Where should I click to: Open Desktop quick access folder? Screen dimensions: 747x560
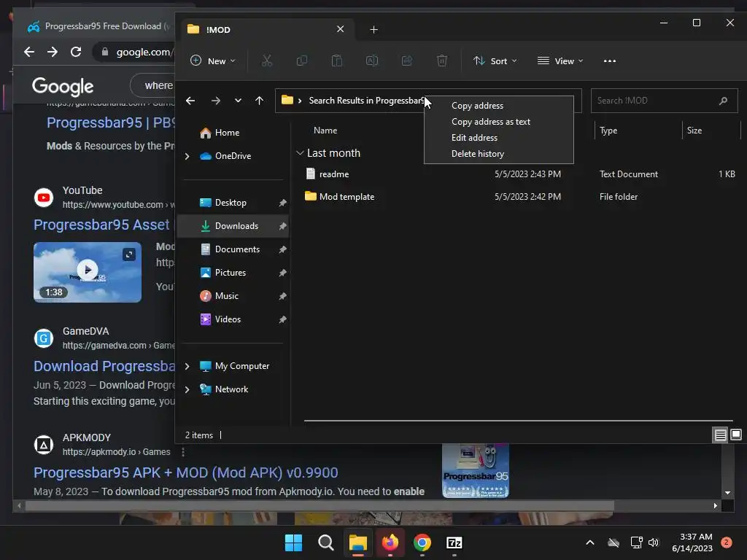(x=231, y=203)
